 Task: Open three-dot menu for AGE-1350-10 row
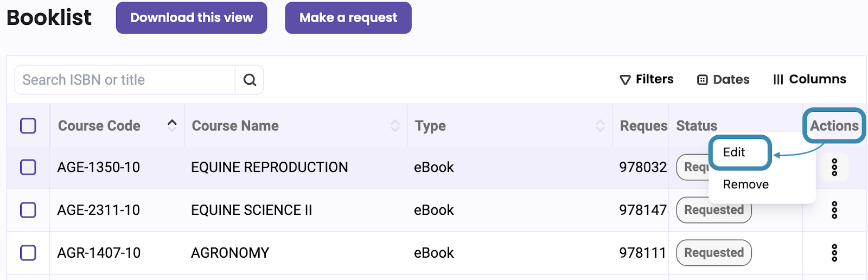pyautogui.click(x=834, y=167)
